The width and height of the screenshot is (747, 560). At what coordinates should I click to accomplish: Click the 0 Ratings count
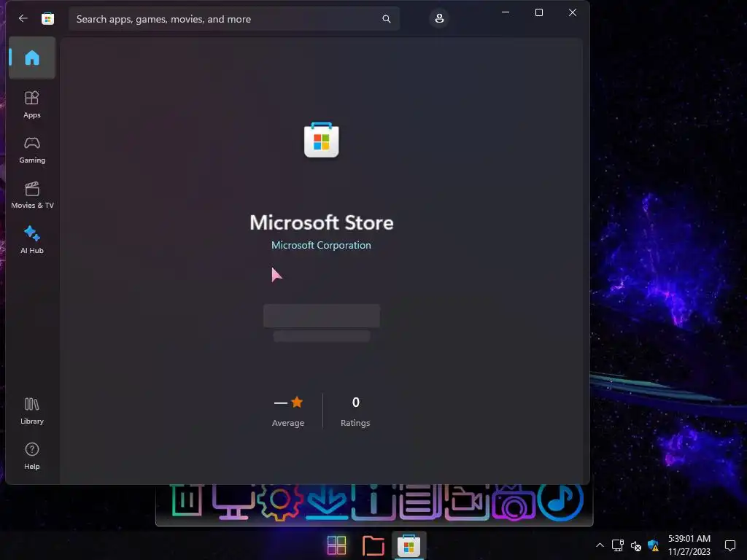(x=355, y=411)
